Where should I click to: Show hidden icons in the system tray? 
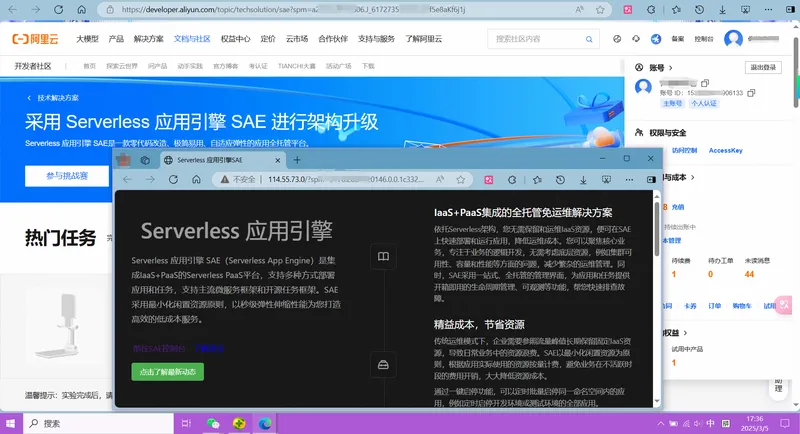661,423
